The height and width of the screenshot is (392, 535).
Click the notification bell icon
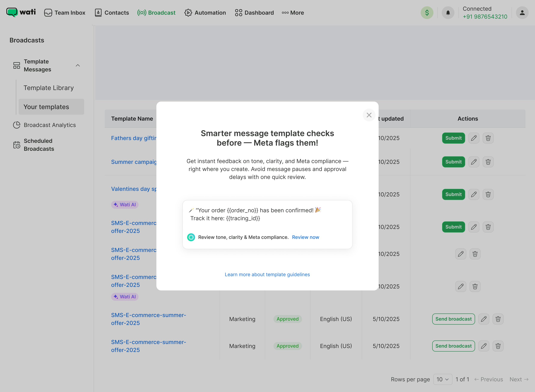tap(448, 13)
